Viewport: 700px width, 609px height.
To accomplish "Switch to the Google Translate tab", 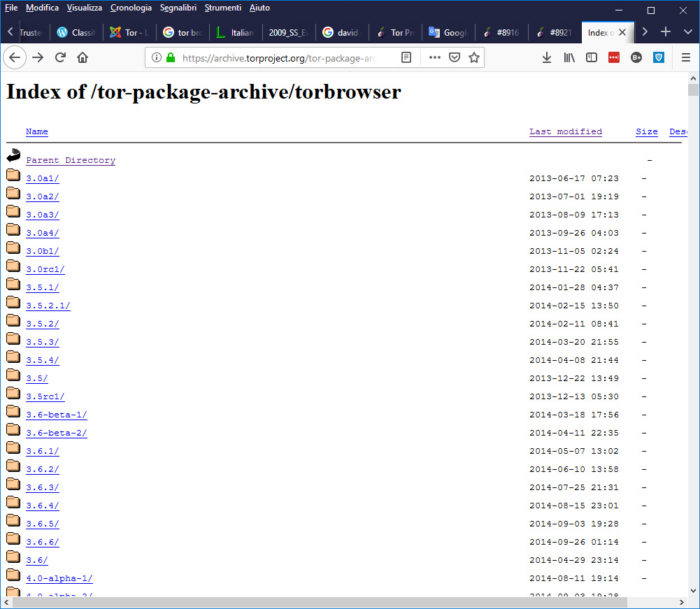I will coord(448,33).
